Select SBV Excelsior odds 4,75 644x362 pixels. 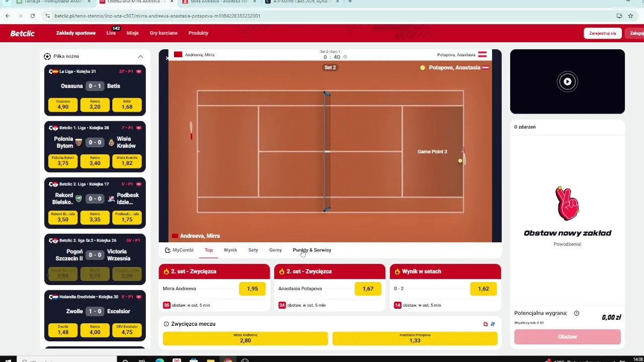point(127,330)
